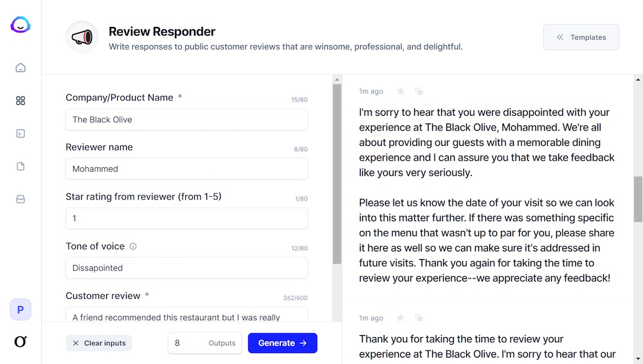Go back to Templates
The image size is (643, 364).
[581, 37]
